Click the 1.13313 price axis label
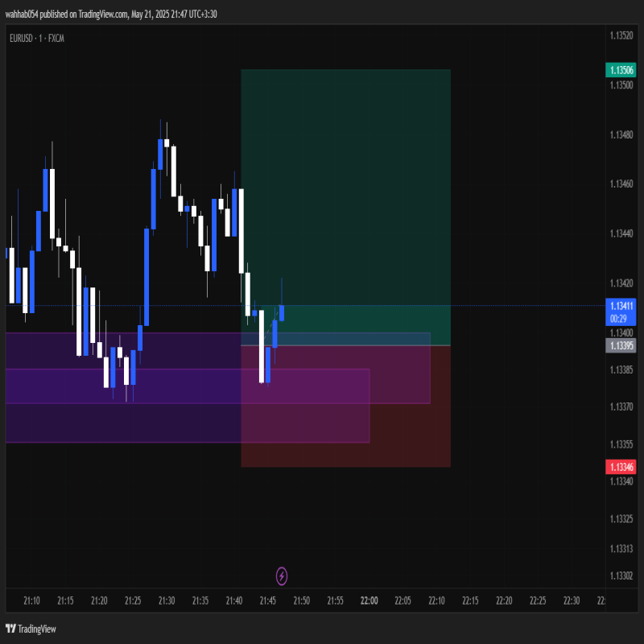The height and width of the screenshot is (644, 644). coord(621,549)
